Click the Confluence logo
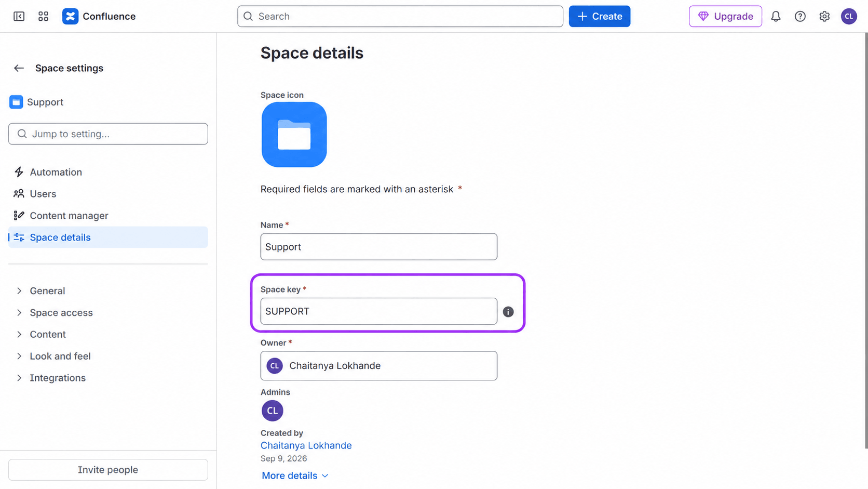This screenshot has width=868, height=489. 70,16
